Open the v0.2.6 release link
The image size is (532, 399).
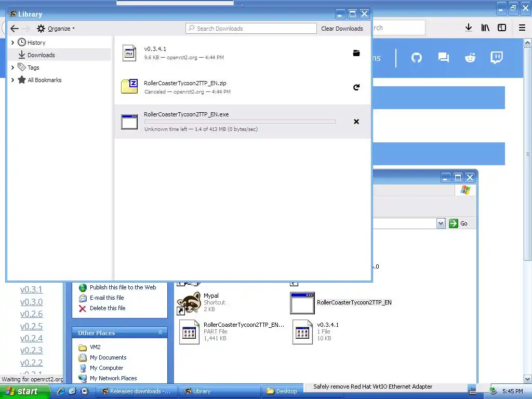[x=31, y=314]
